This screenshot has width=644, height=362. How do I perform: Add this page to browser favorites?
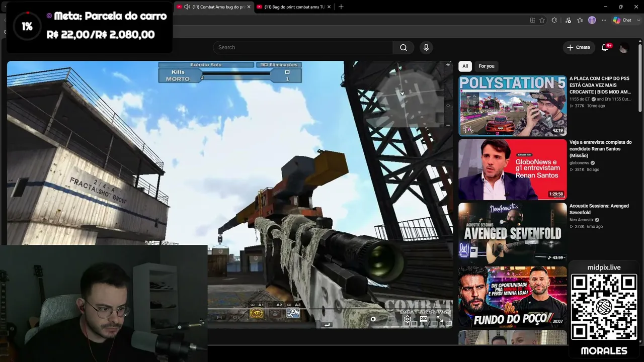point(542,20)
